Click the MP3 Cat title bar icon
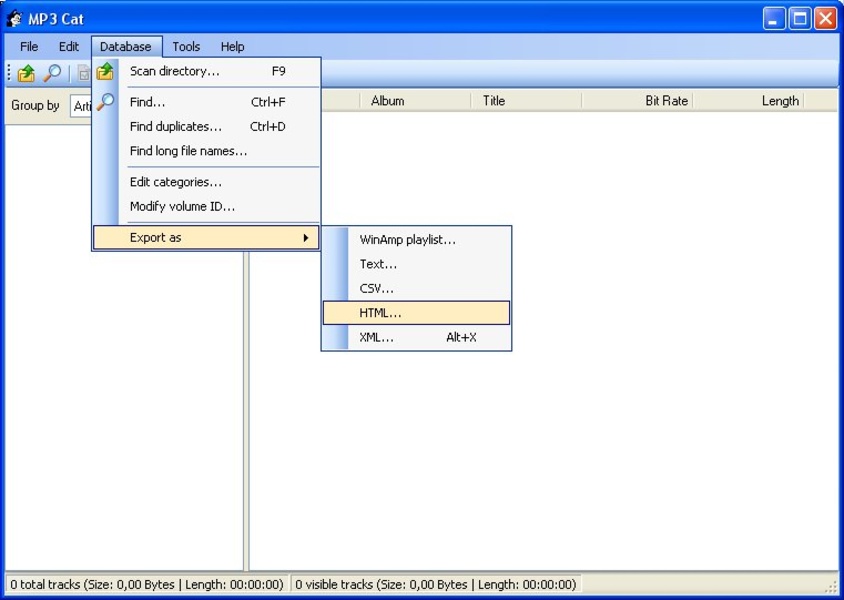844x600 pixels. (x=14, y=19)
